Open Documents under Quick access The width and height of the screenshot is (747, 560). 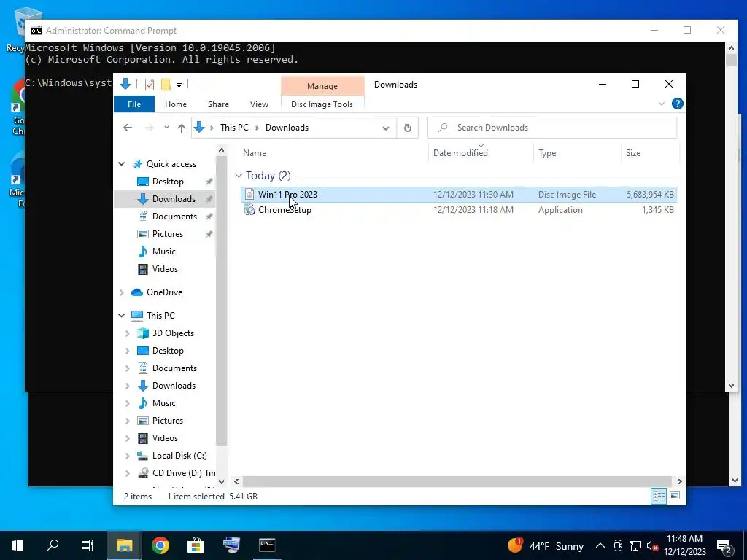click(x=174, y=217)
